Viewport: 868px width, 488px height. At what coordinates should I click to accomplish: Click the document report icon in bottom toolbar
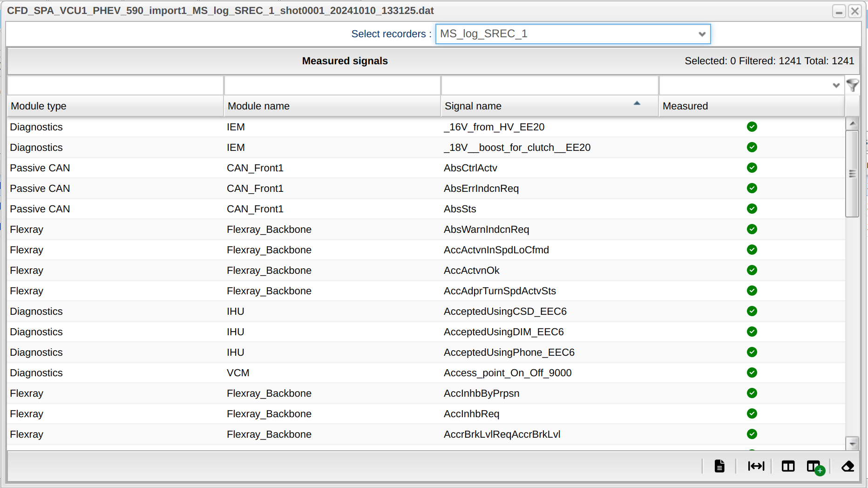coord(719,466)
